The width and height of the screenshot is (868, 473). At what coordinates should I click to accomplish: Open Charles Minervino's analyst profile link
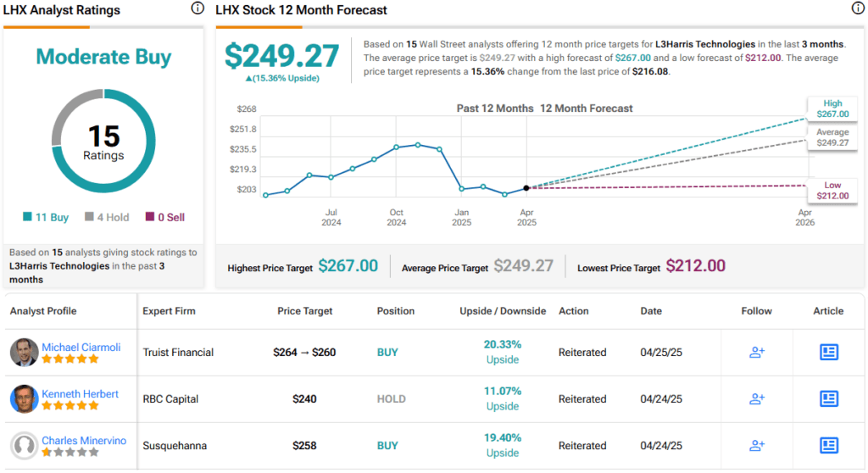[84, 440]
